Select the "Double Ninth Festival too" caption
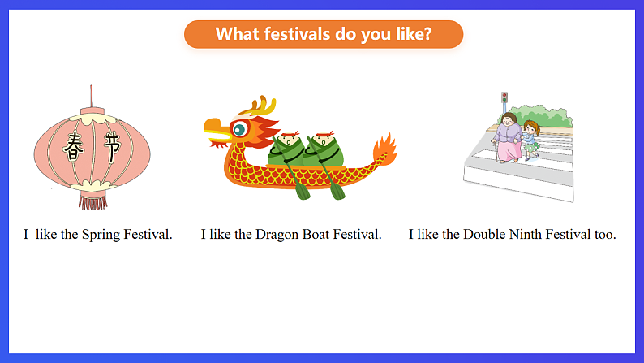This screenshot has width=644, height=363. pyautogui.click(x=512, y=235)
